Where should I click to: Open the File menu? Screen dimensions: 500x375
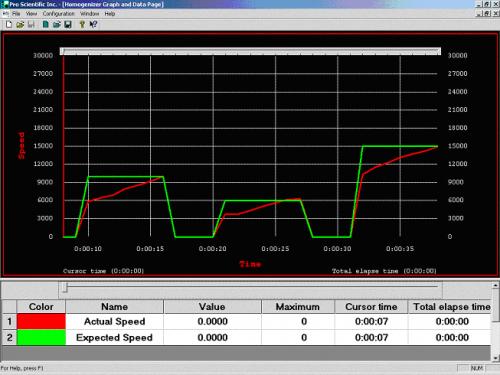[x=16, y=14]
